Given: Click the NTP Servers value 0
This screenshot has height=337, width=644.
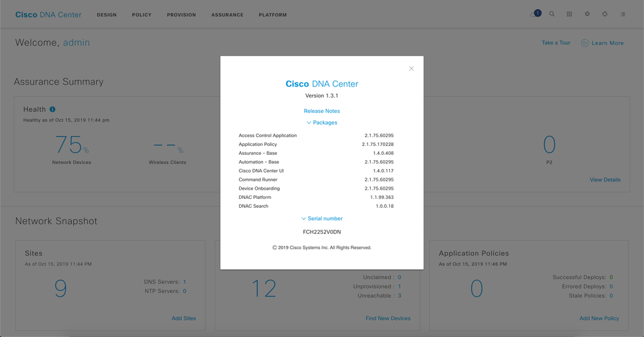Looking at the screenshot, I should [184, 291].
